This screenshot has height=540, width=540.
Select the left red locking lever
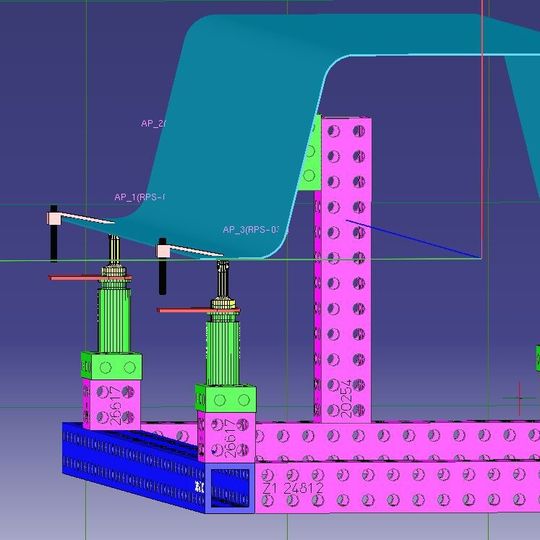90,278
